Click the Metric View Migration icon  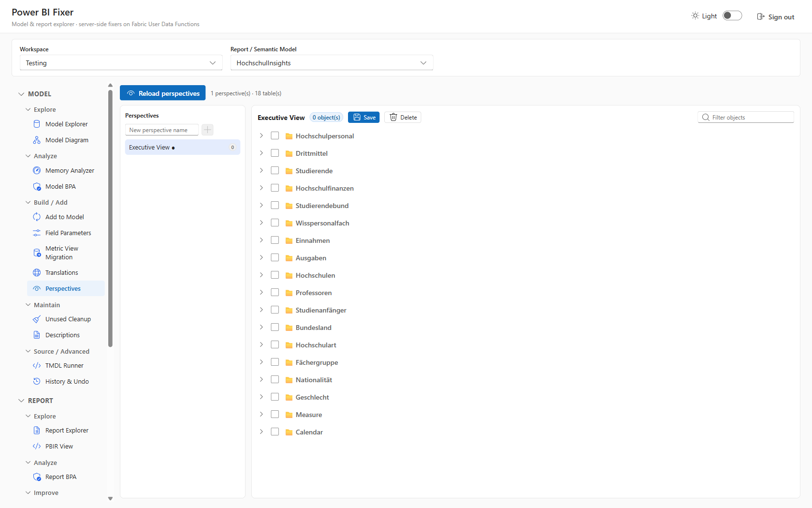[37, 253]
